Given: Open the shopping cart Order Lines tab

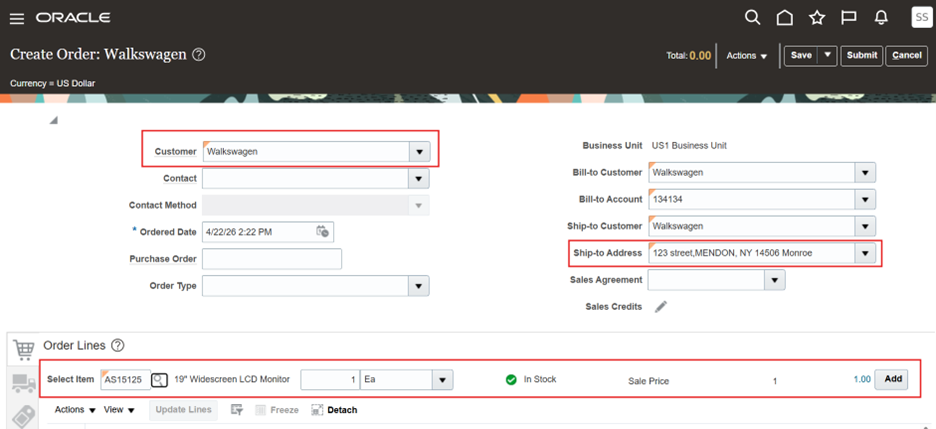Looking at the screenshot, I should [24, 349].
